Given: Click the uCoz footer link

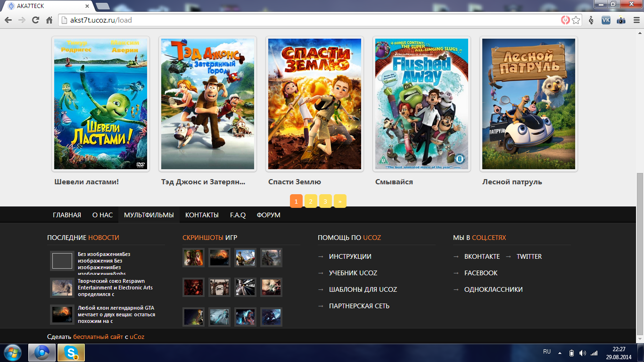Looking at the screenshot, I should [137, 337].
